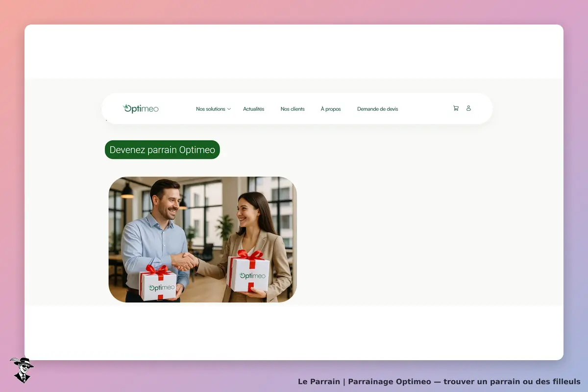Screen dimensions: 588x392
Task: Expand the Nos solutions dropdown chevron
Action: point(229,109)
